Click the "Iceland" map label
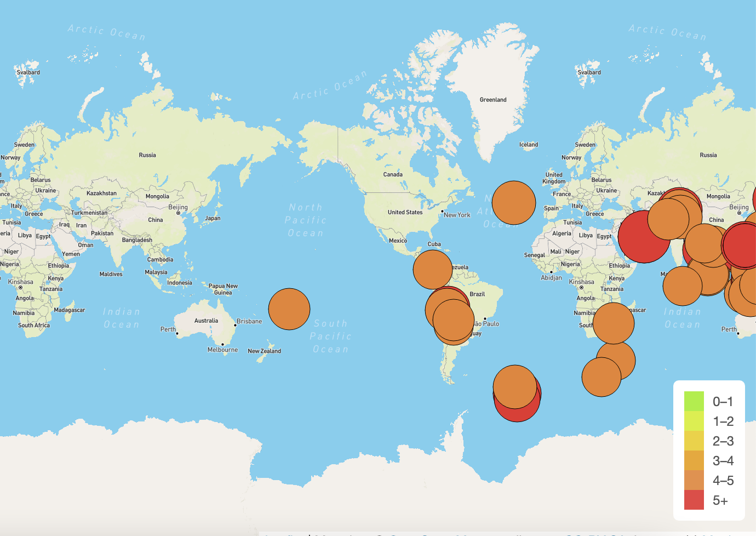Screen dimensions: 756x536 [529, 145]
